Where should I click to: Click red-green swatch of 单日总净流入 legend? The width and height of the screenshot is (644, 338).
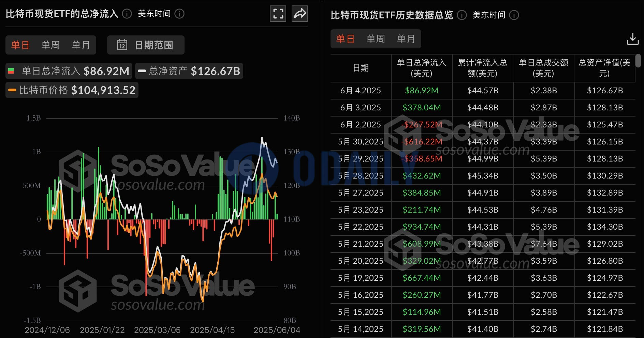(11, 71)
